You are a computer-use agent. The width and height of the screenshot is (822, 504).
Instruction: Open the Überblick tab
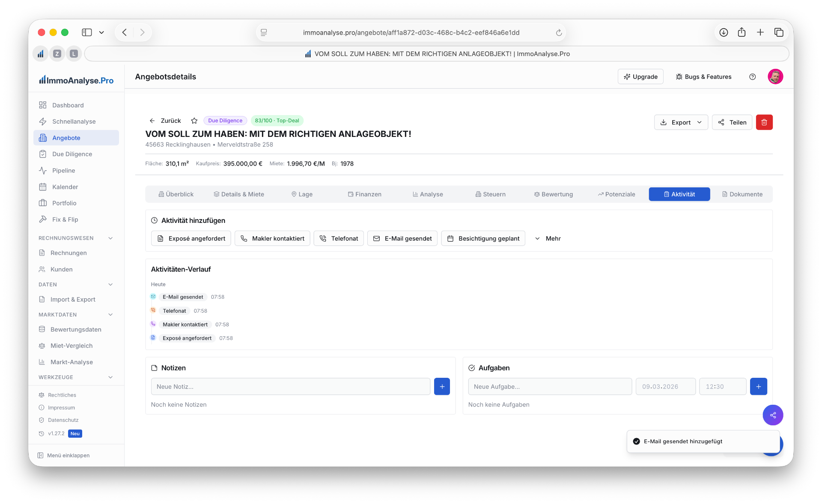click(176, 194)
